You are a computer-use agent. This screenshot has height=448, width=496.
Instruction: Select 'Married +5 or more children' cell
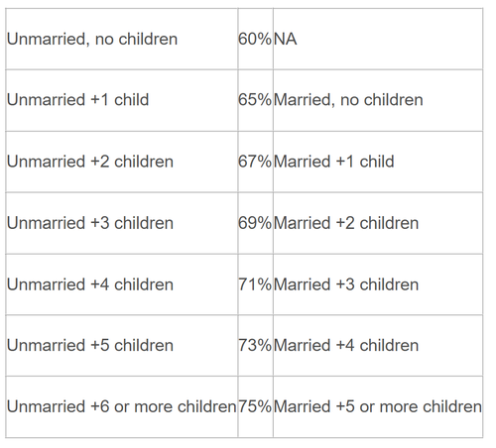coord(378,406)
